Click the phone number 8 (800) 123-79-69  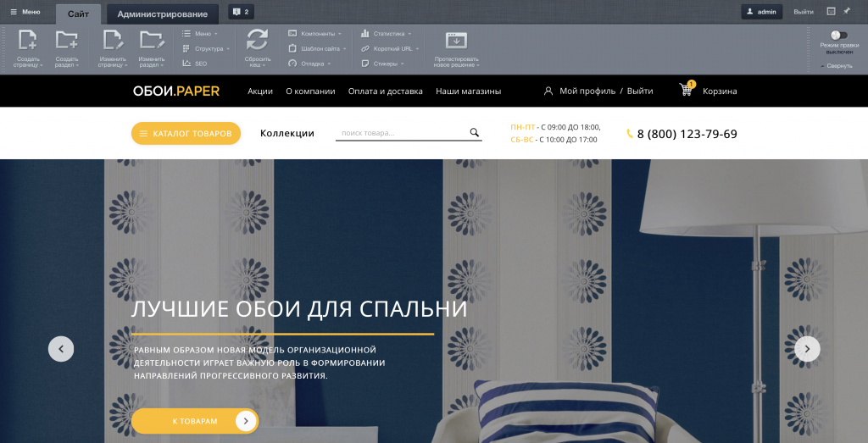pyautogui.click(x=687, y=134)
